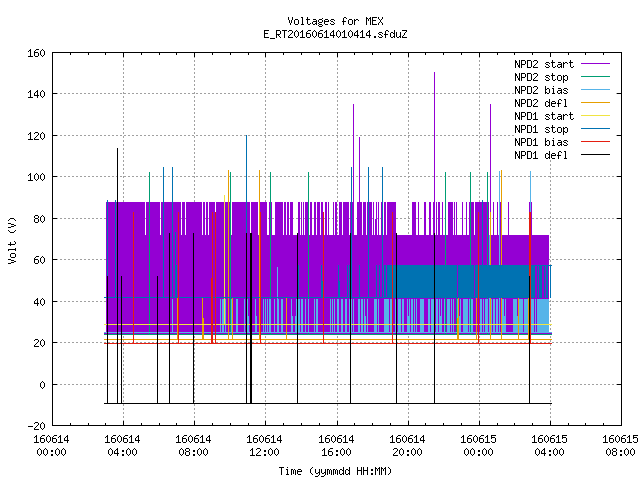This screenshot has width=640, height=480.
Task: Click the NPD2 defl orange legend line
Action: (595, 103)
